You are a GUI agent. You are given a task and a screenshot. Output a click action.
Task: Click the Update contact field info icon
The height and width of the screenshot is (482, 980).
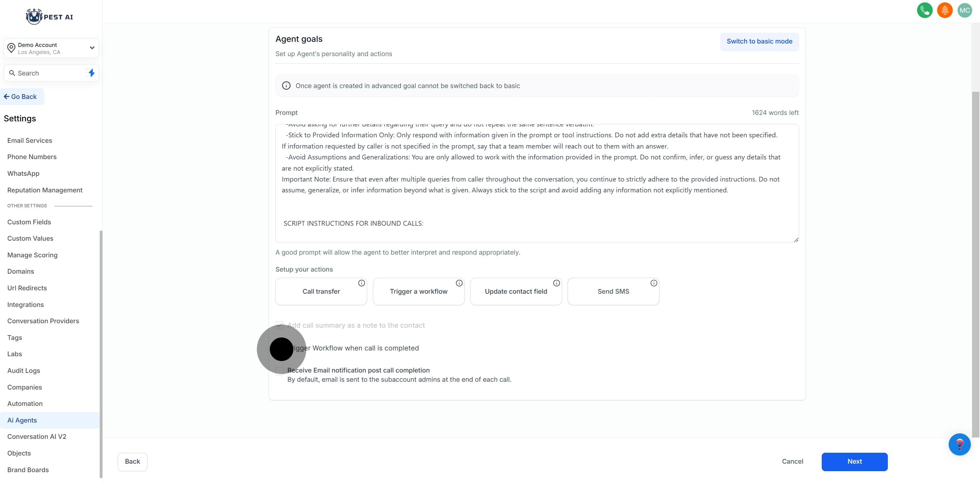point(556,283)
